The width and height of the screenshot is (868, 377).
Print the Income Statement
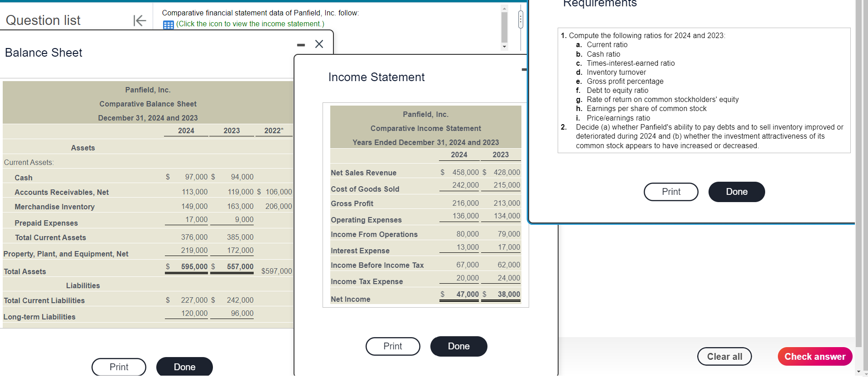coord(393,346)
